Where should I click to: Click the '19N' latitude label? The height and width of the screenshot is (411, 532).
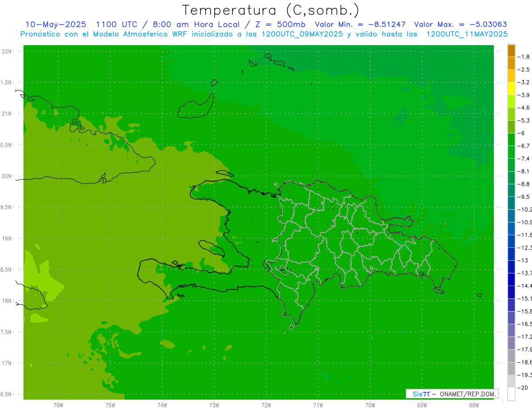coord(7,239)
